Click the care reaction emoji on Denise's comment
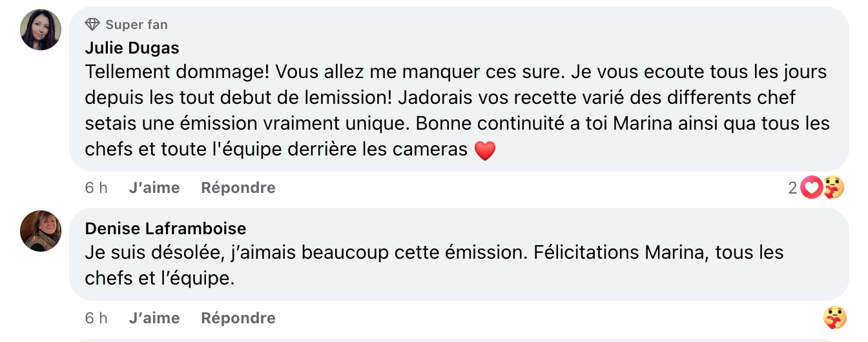The height and width of the screenshot is (342, 868). point(834,318)
